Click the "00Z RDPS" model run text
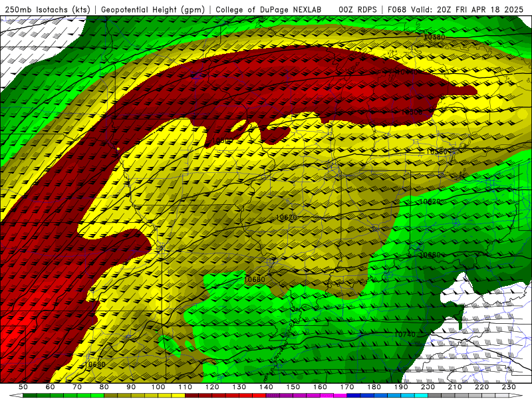This screenshot has height=399, width=532. coord(358,9)
